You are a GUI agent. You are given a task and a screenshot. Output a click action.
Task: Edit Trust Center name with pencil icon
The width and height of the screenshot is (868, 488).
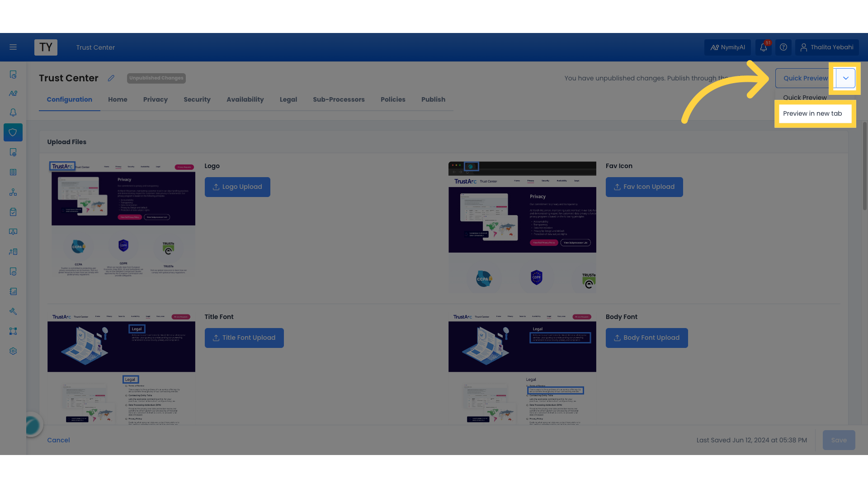pos(111,78)
